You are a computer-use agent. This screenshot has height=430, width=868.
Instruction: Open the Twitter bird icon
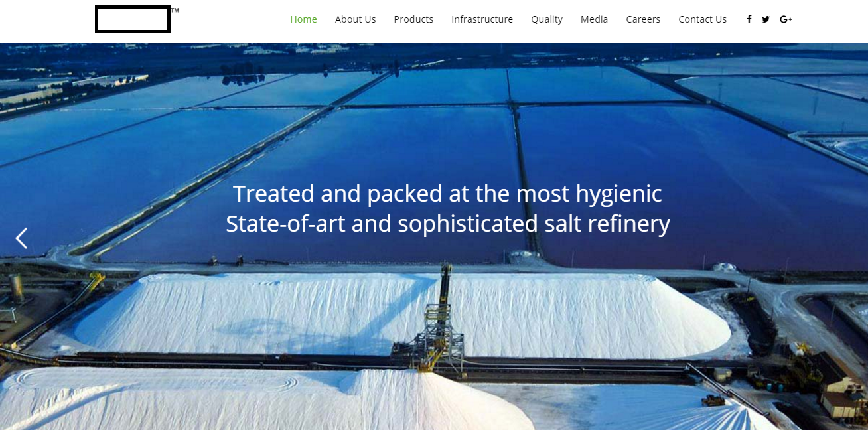pos(766,19)
